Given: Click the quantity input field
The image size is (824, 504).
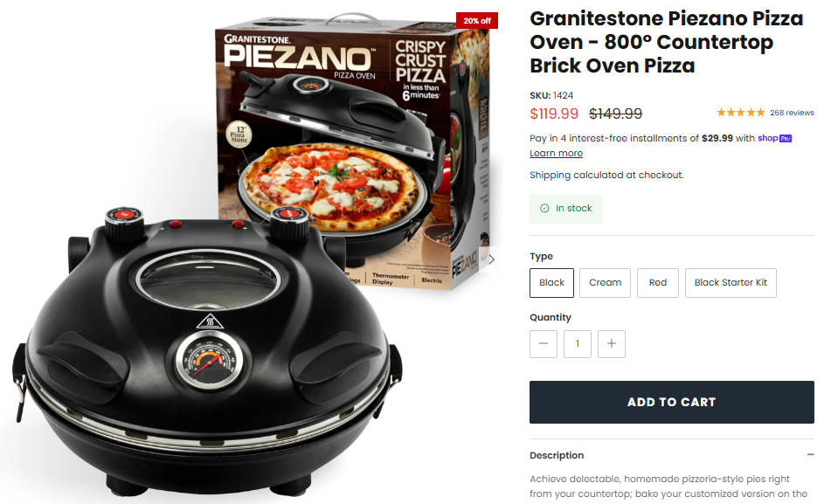Looking at the screenshot, I should tap(578, 343).
